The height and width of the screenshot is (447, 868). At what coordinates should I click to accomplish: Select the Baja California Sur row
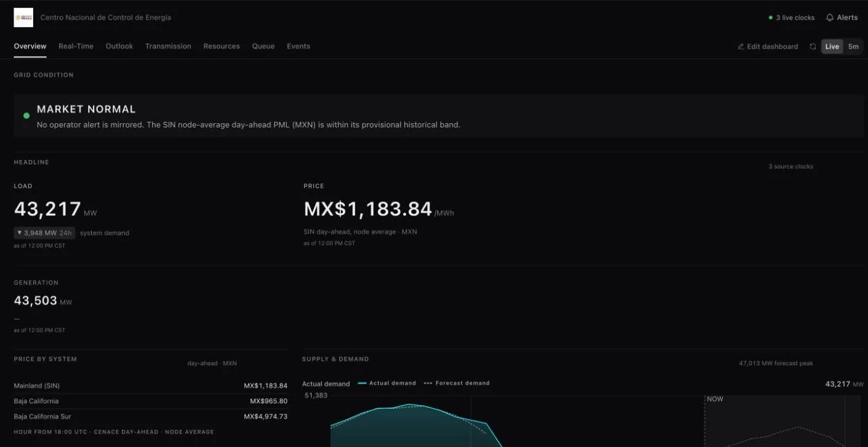coord(151,417)
